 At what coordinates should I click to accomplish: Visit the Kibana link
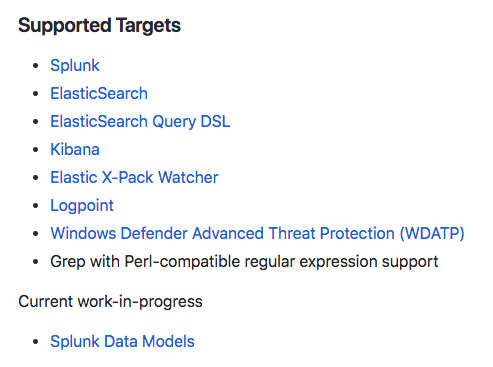75,149
